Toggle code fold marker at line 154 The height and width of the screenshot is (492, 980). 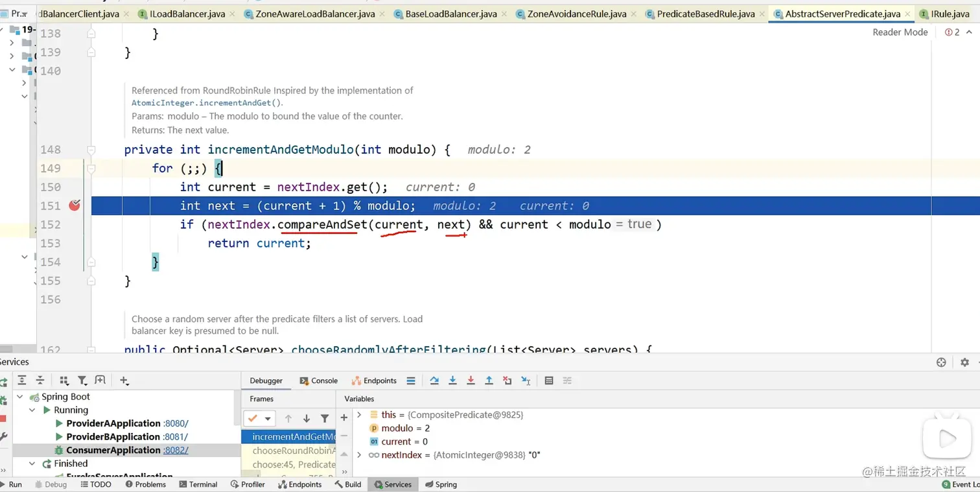pos(91,262)
